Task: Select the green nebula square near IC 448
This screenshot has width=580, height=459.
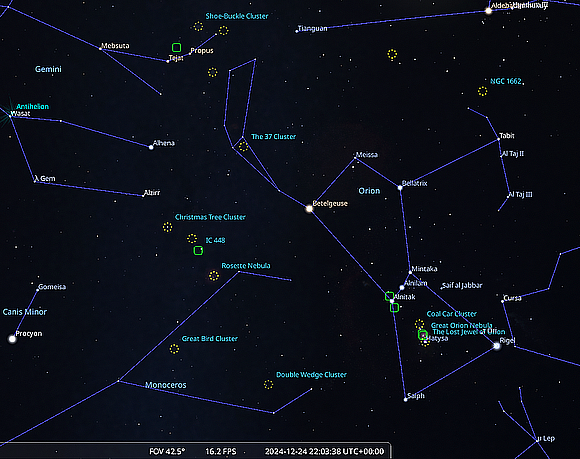Action: 198,251
